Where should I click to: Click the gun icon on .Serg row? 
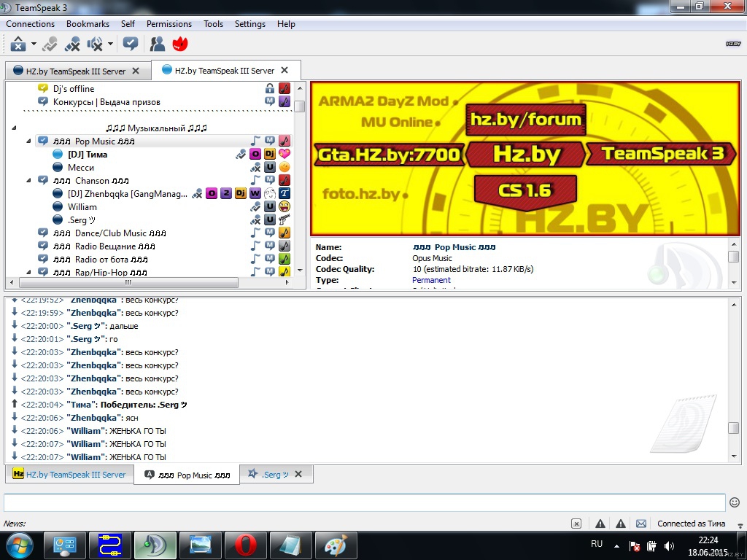[x=285, y=219]
